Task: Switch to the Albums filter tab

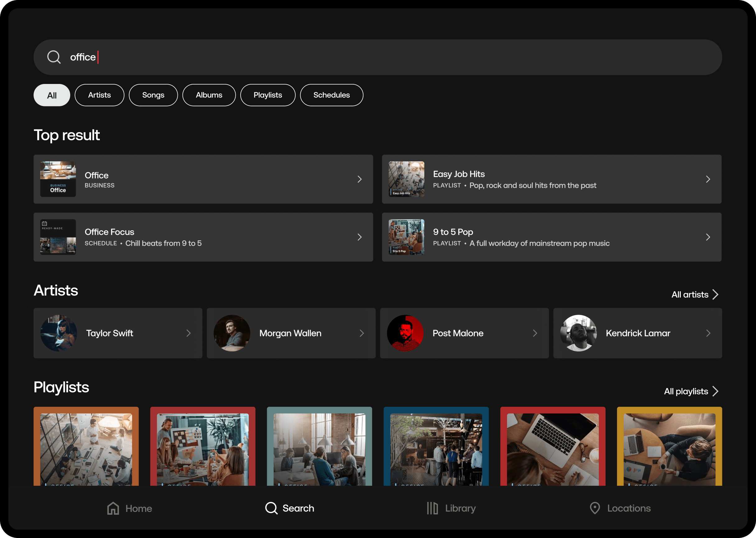Action: tap(209, 95)
